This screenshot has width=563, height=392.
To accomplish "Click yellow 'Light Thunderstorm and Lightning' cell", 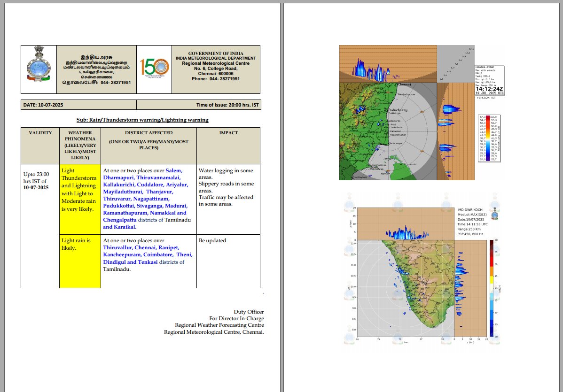I will [80, 200].
